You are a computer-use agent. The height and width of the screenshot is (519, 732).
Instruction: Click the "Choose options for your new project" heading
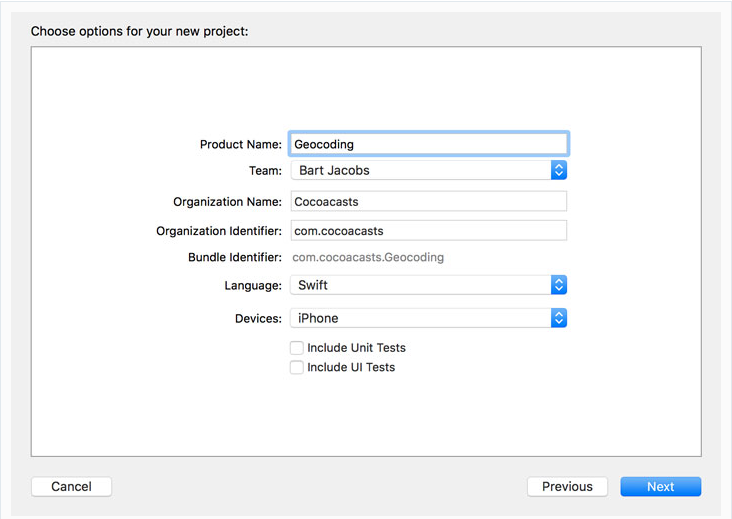point(139,31)
